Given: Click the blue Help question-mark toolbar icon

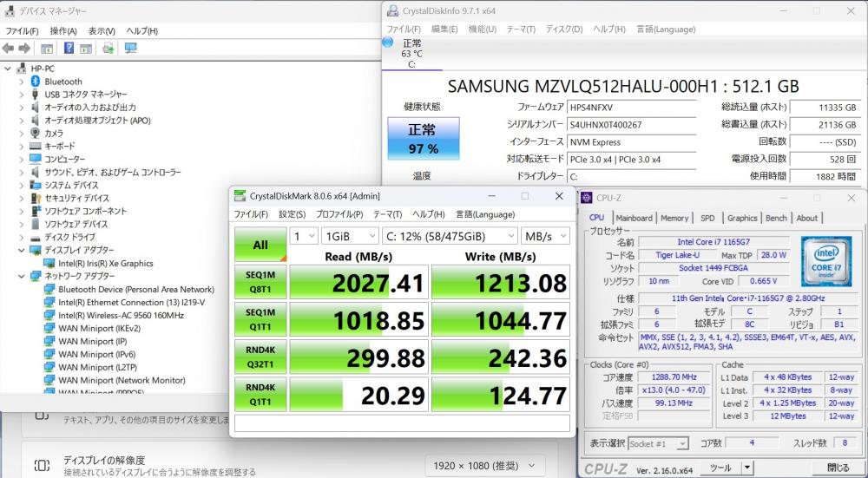Looking at the screenshot, I should [69, 48].
